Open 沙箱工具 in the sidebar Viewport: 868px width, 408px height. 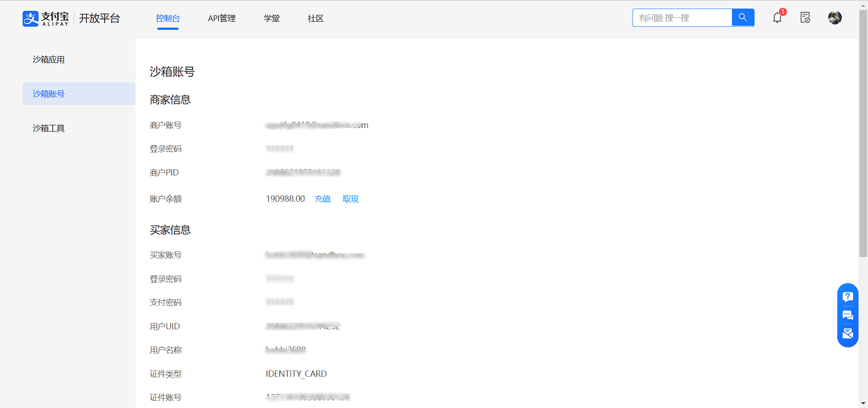pos(49,128)
